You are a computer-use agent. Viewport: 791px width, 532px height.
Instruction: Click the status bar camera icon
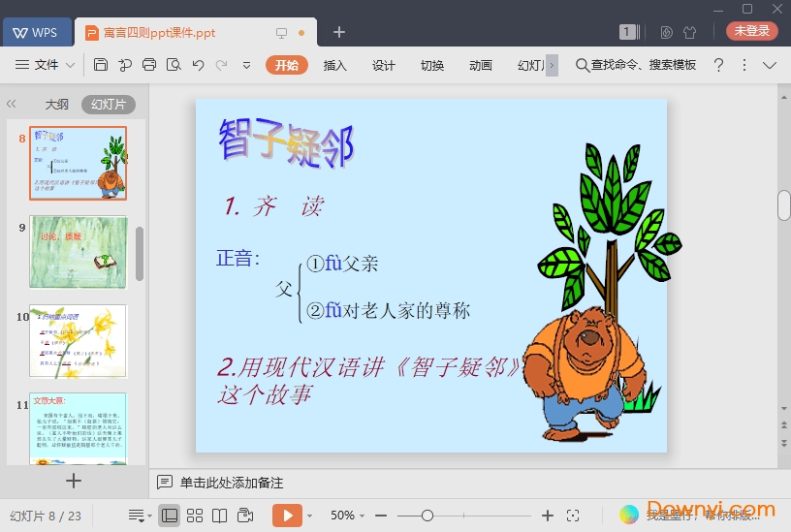pos(245,516)
